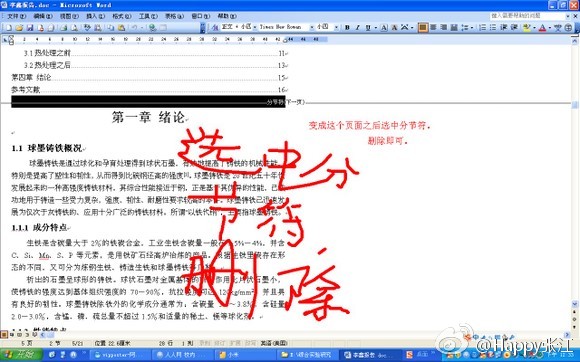Toggle Italic formatting
The width and height of the screenshot is (580, 362).
tap(357, 27)
